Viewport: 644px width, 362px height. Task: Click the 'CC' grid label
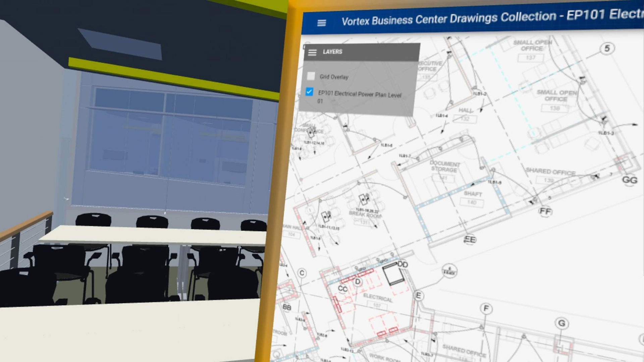point(342,289)
